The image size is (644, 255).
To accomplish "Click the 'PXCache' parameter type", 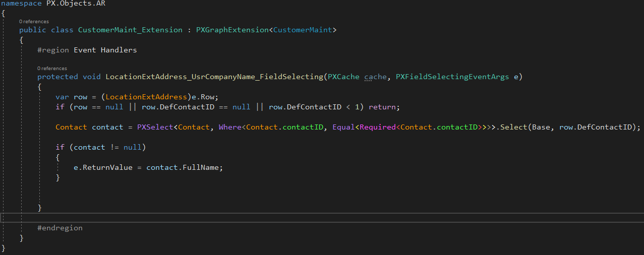I will pos(343,77).
